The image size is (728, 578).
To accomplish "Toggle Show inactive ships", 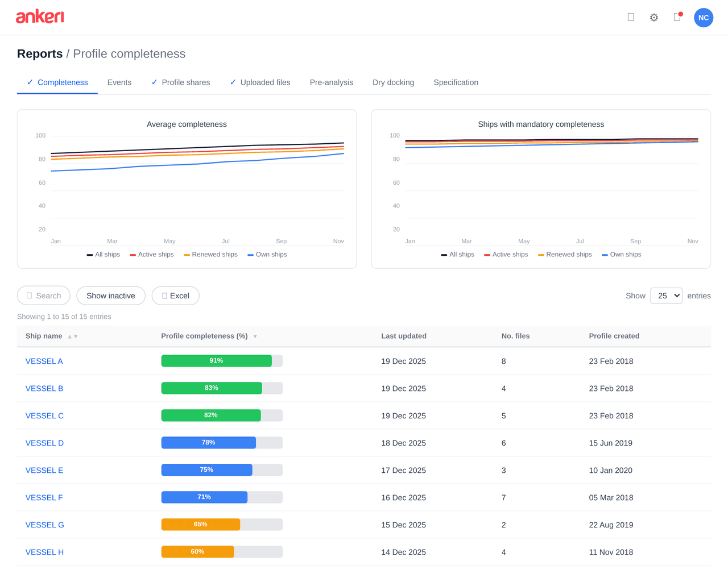I will pyautogui.click(x=111, y=296).
